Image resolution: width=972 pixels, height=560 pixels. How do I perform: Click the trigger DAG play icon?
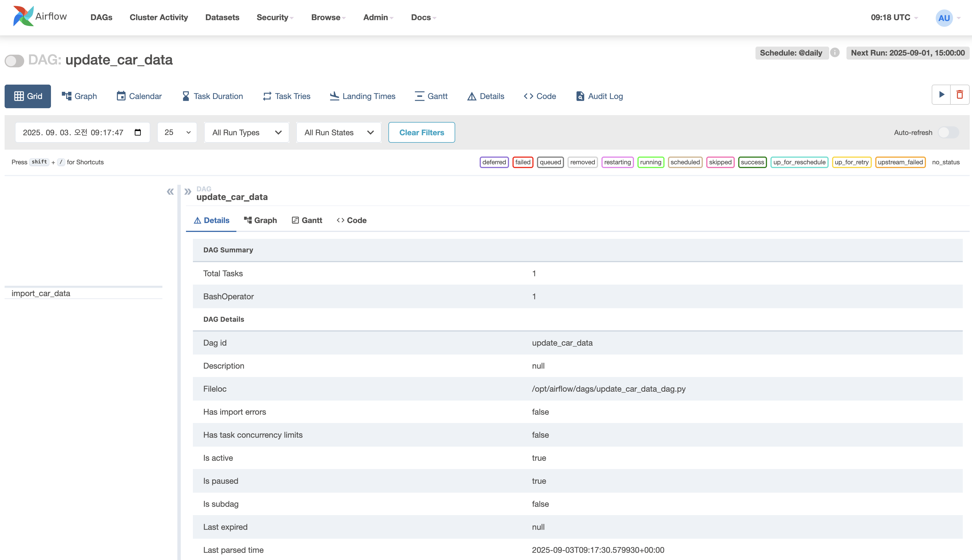941,95
